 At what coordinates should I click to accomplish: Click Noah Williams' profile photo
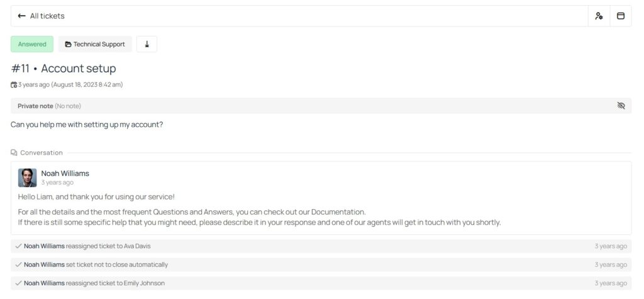27,178
